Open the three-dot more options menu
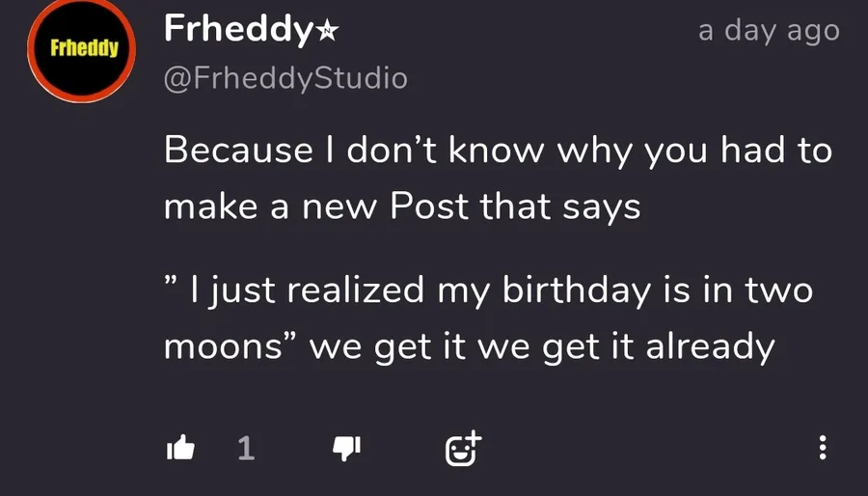 [822, 447]
